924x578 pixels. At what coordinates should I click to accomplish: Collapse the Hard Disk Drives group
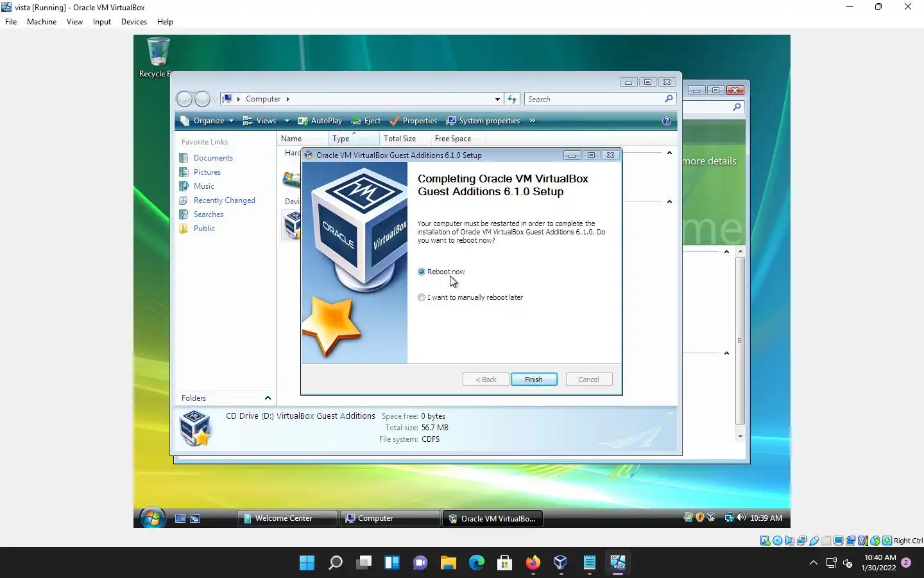pos(669,153)
